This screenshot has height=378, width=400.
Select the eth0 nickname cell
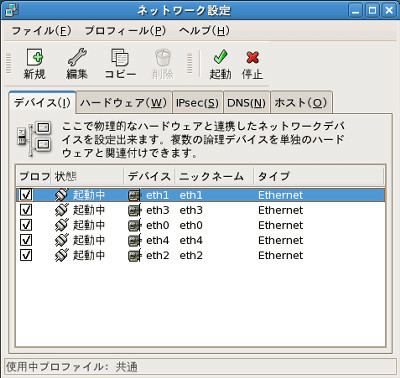pos(191,225)
